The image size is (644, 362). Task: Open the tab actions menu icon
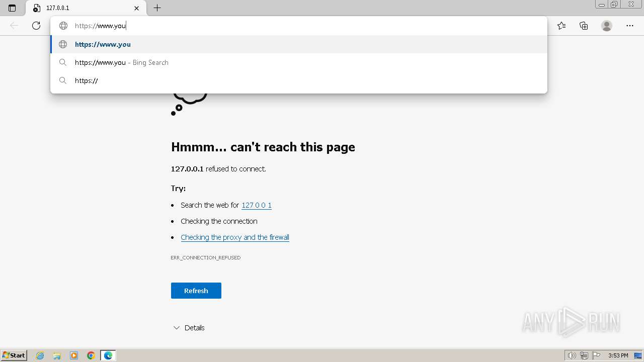12,8
